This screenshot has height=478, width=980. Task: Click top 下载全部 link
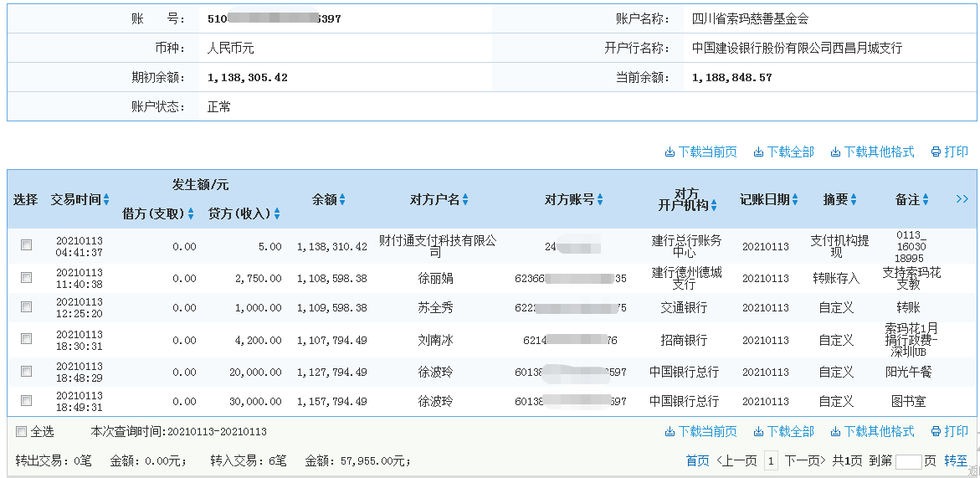tap(784, 152)
